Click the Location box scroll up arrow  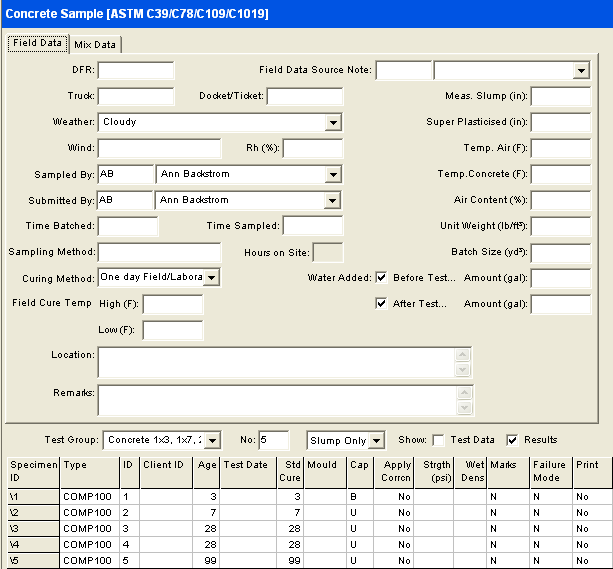[x=462, y=354]
